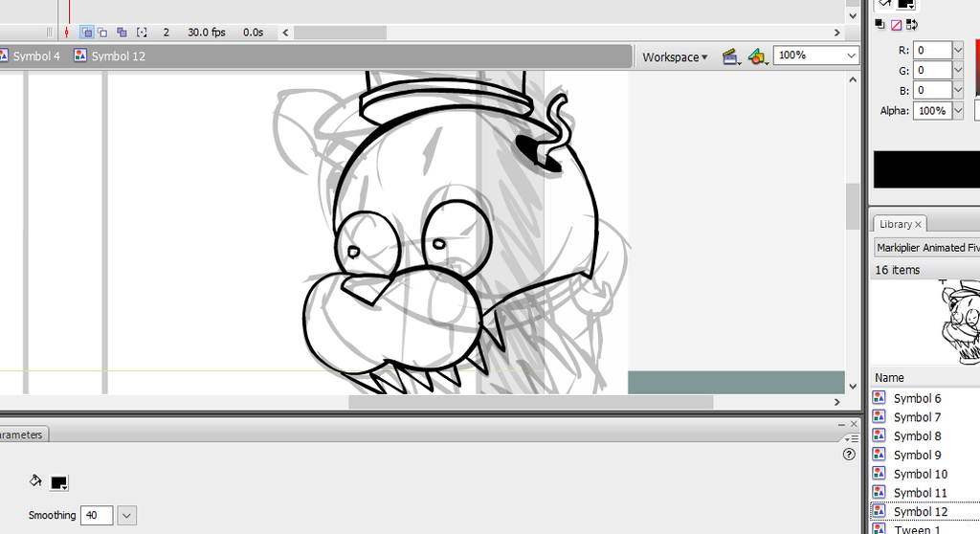The image size is (980, 534).
Task: Select Symbol 9 in library
Action: click(x=917, y=455)
